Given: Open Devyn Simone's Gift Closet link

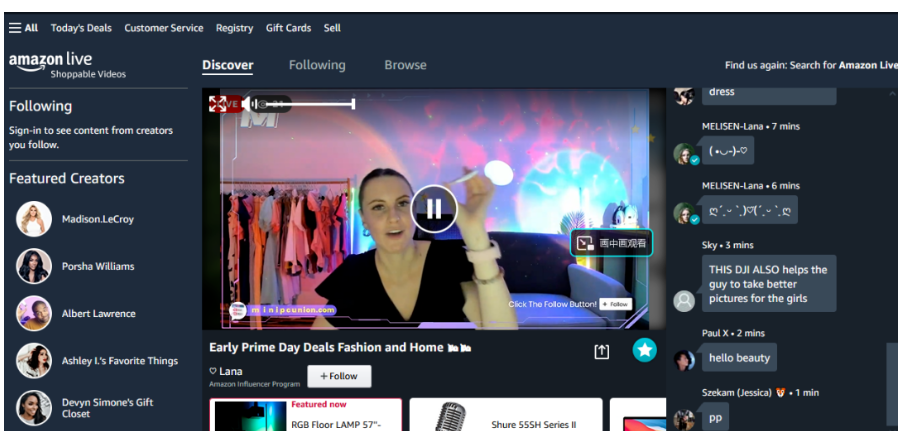Looking at the screenshot, I should coord(107,408).
